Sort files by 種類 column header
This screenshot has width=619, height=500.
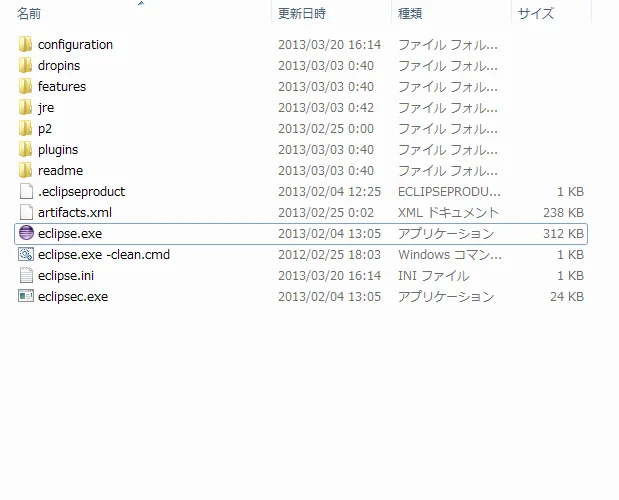pyautogui.click(x=410, y=14)
